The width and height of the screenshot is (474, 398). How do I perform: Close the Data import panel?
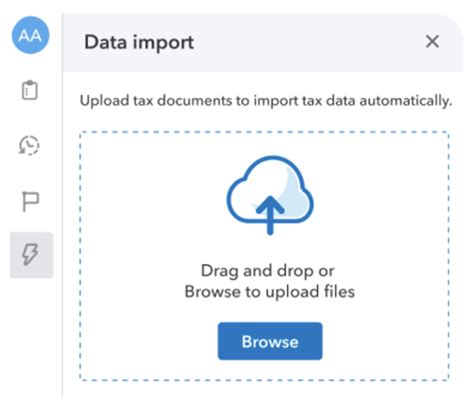coord(432,42)
